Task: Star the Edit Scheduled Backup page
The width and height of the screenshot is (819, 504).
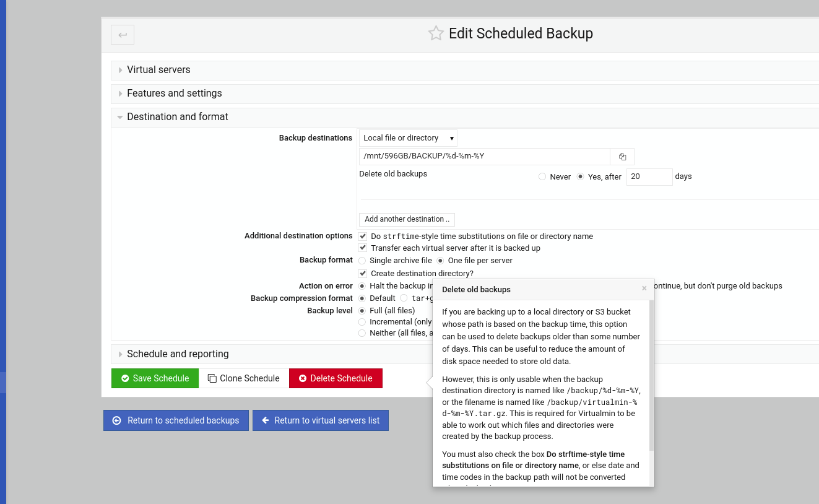Action: pyautogui.click(x=436, y=33)
